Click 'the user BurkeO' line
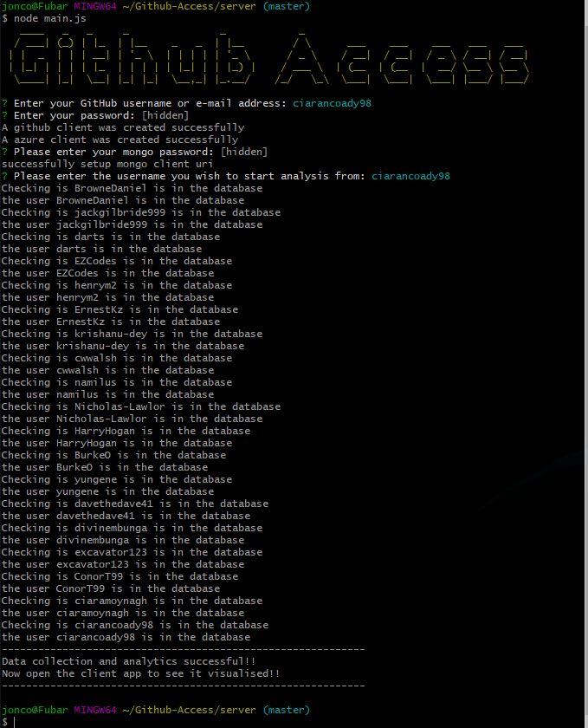Viewport: 588px width, 728px height. coord(105,467)
